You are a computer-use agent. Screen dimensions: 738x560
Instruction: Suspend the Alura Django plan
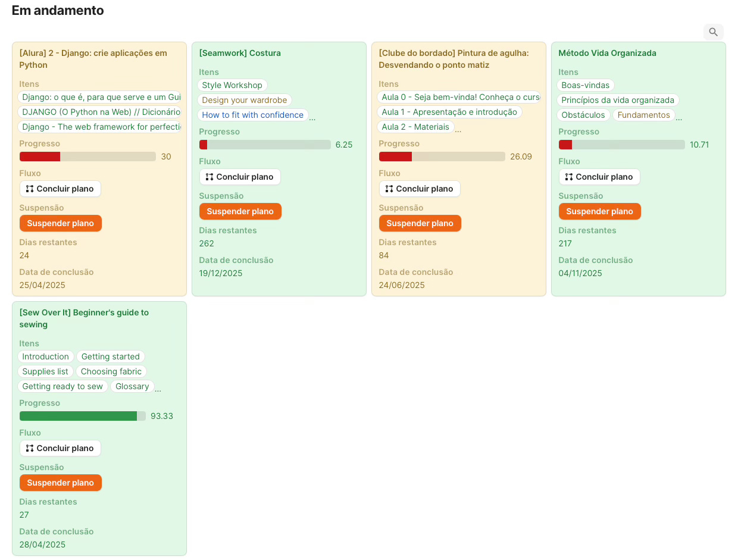point(61,223)
